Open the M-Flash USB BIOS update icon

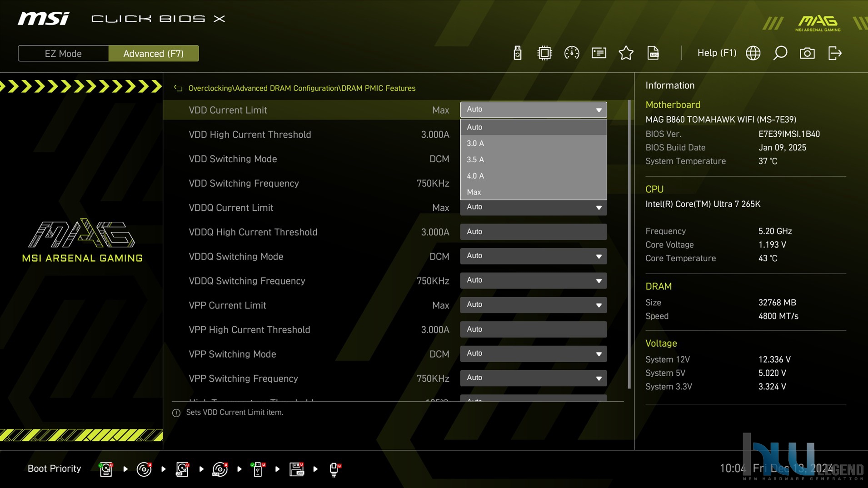(x=517, y=53)
